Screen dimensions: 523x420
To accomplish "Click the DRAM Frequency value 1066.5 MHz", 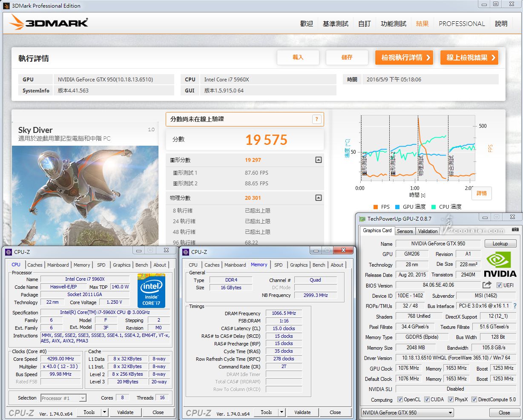I will pyautogui.click(x=284, y=313).
